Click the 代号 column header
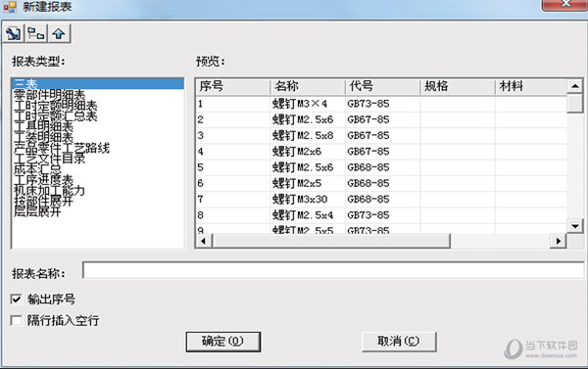The image size is (588, 369). point(382,86)
